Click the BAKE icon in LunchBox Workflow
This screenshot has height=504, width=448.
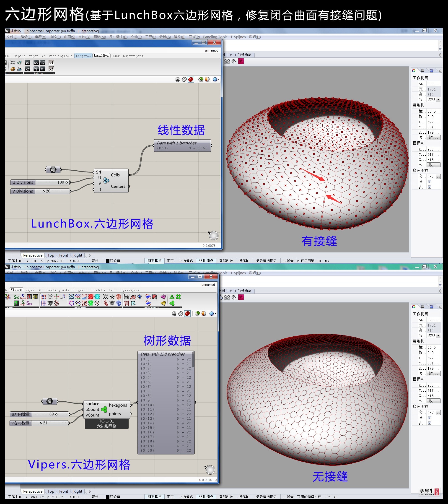click(x=36, y=69)
